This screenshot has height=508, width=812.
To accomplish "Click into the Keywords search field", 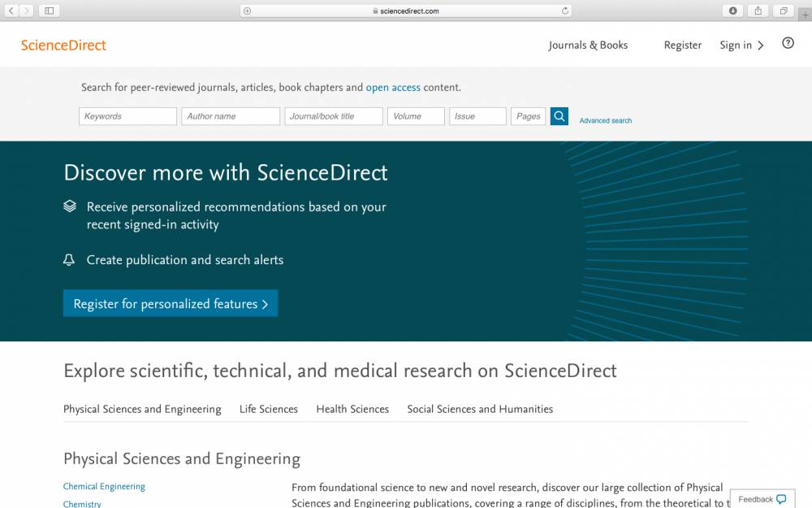I will (x=128, y=116).
